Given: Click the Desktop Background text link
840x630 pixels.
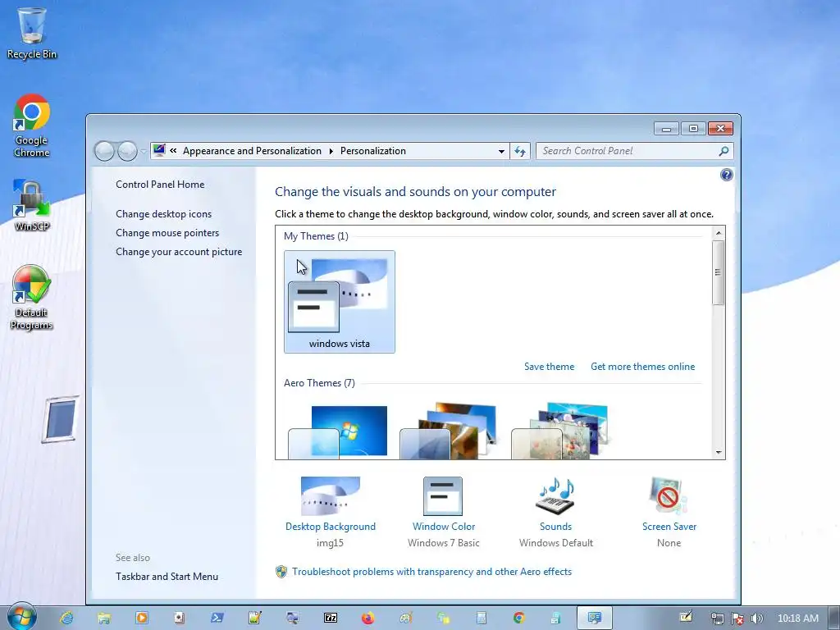Looking at the screenshot, I should click(x=331, y=527).
